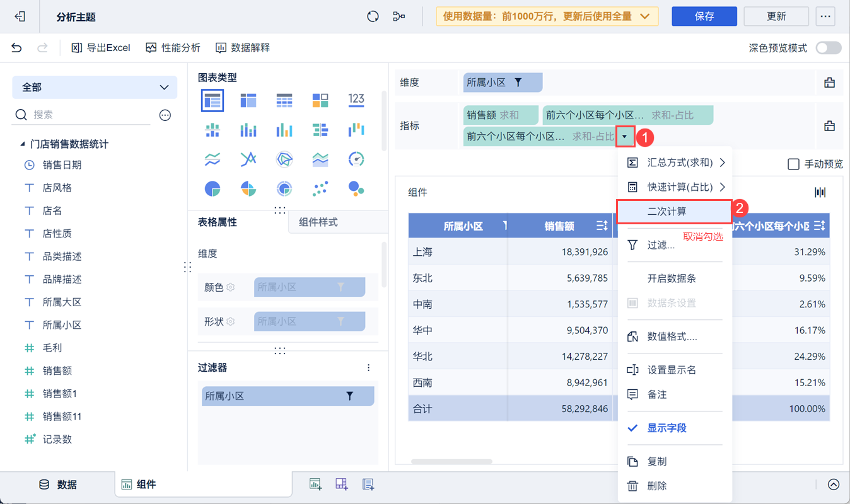Open the 颜色 gear settings
Screen dimensions: 850x504
point(231,287)
